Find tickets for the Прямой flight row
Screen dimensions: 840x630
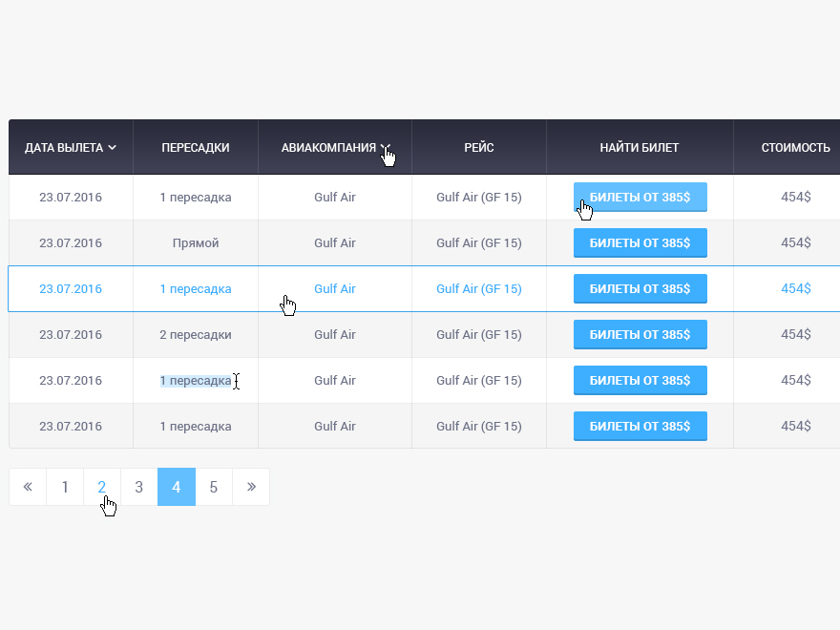640,242
